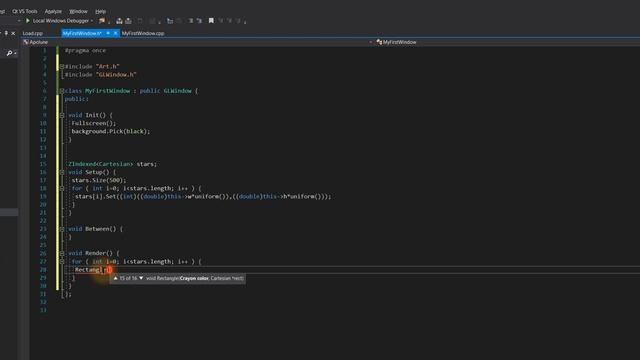Select the MyFirstWindow.h tab
This screenshot has height=360, width=640.
pos(82,33)
